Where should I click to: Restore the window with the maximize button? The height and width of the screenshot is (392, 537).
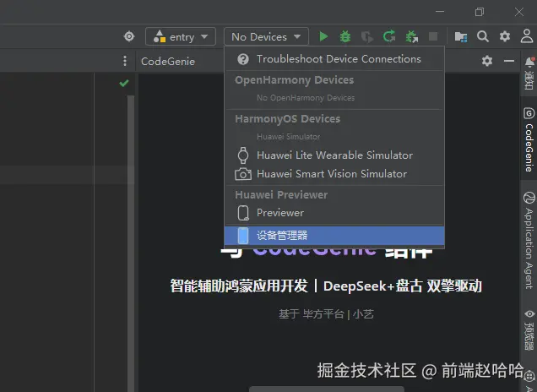480,12
